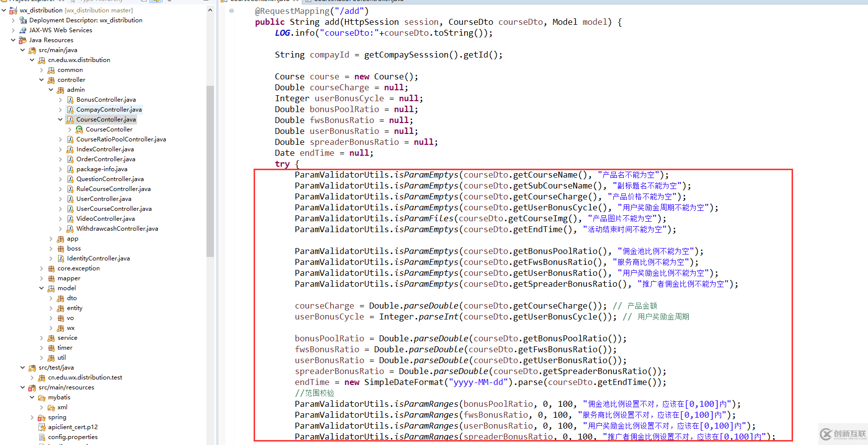The image size is (868, 445).
Task: Click the apiclient_cert.p12 file icon
Action: point(42,427)
